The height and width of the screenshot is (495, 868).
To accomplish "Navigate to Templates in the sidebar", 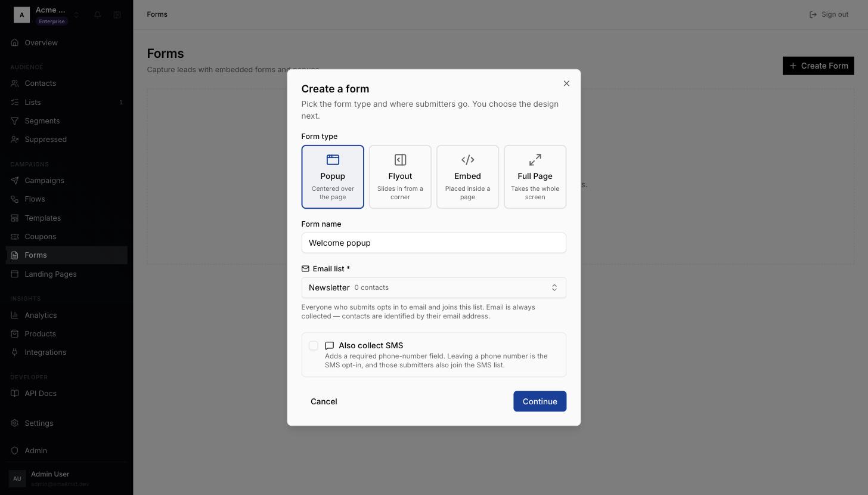I will point(67,218).
